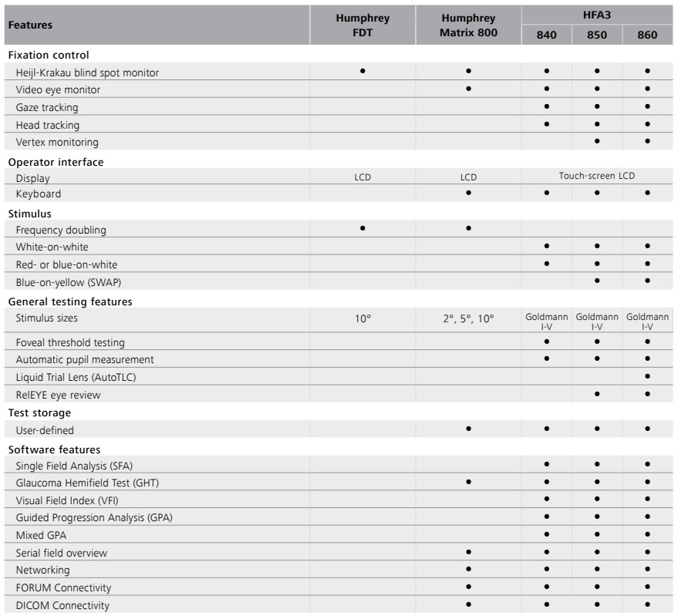Click the 860 model column header
678x616 pixels.
click(647, 35)
